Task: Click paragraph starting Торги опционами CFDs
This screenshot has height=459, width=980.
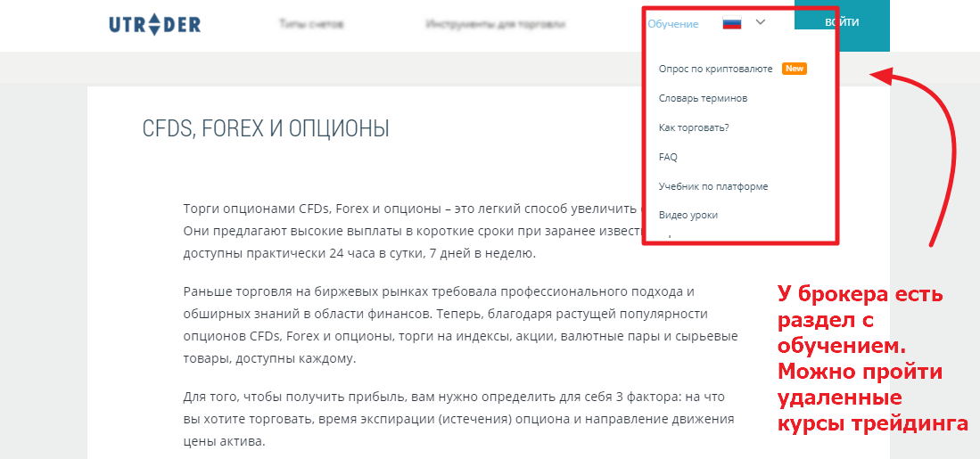Action: click(x=413, y=231)
